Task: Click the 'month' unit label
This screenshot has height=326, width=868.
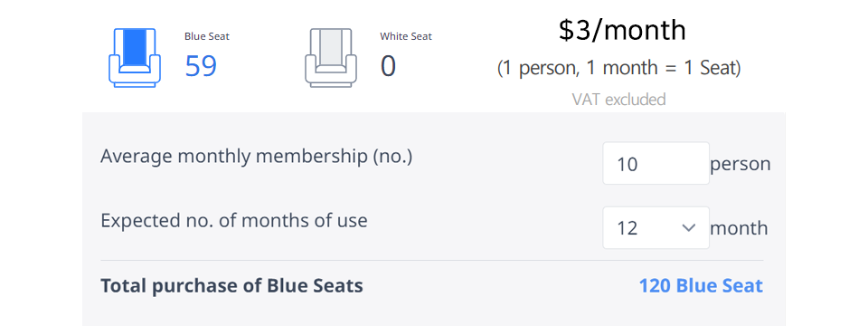Action: 739,228
